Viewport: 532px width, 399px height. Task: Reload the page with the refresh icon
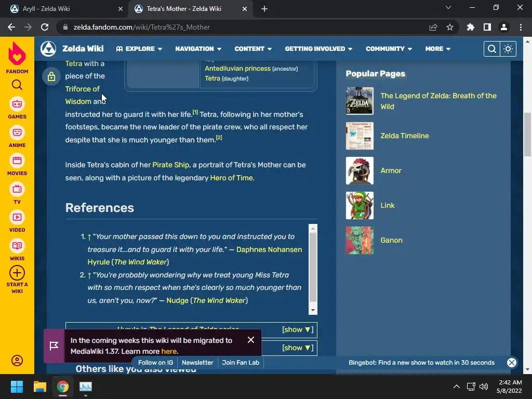(x=45, y=27)
